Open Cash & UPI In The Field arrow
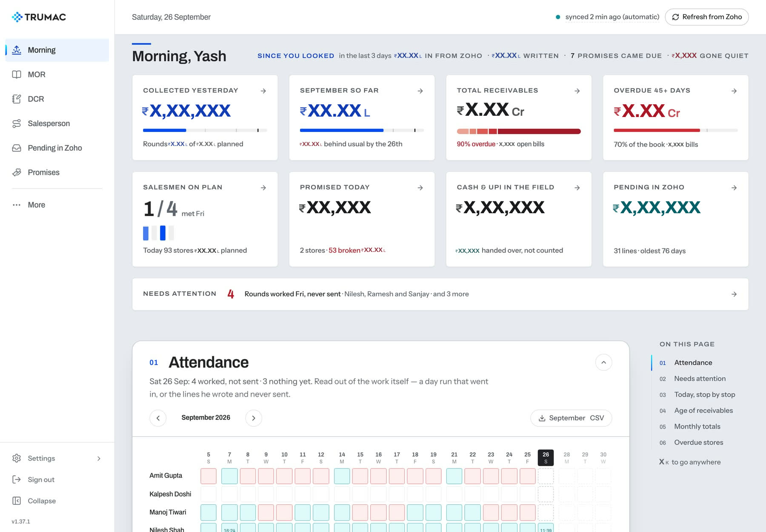 pyautogui.click(x=577, y=188)
